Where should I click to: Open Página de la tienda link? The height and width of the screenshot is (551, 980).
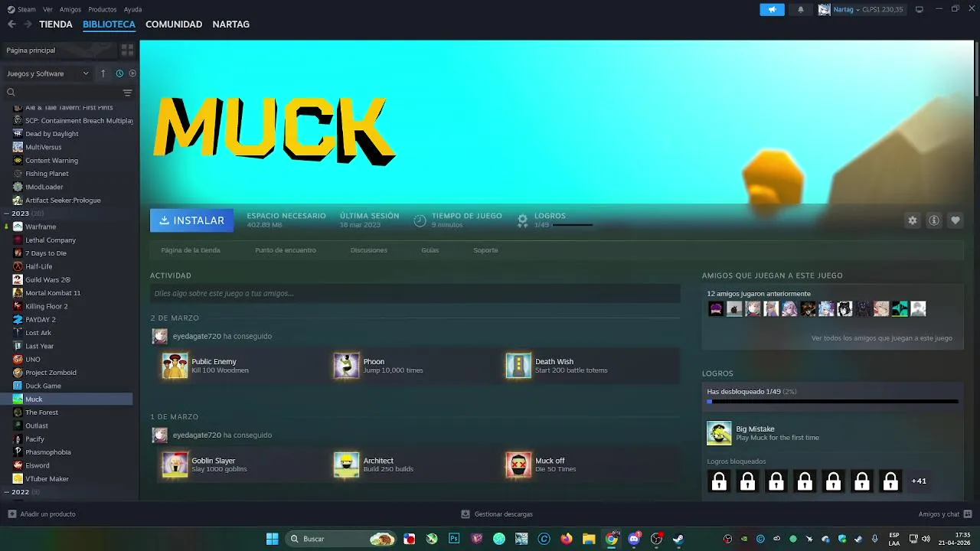(x=191, y=250)
